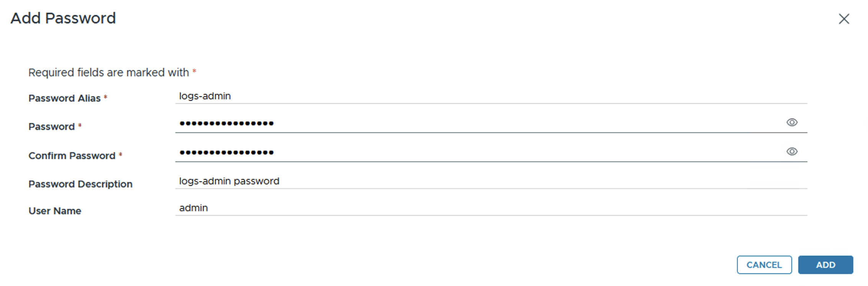The height and width of the screenshot is (286, 868).
Task: Click the Add Password dialog title
Action: (x=63, y=18)
